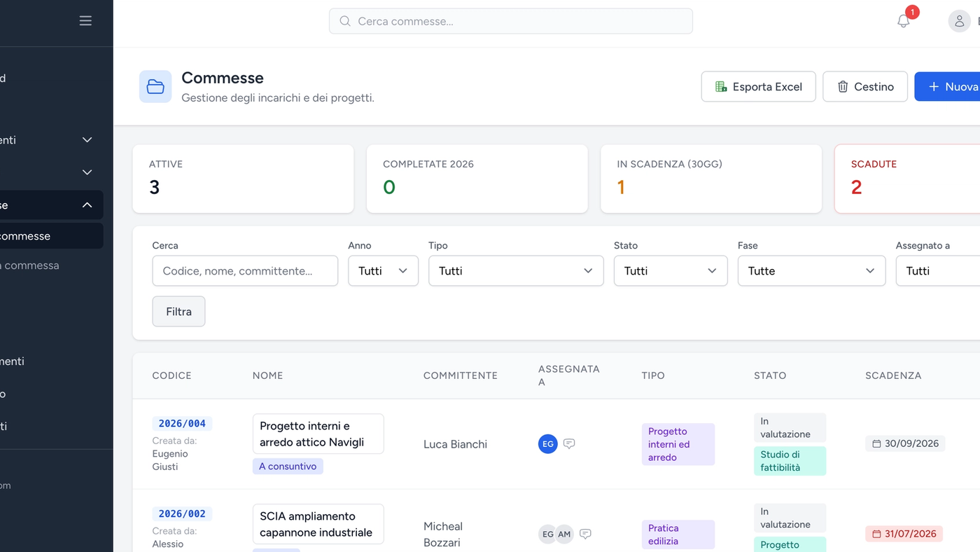
Task: Open commessa code 2026/004
Action: tap(182, 424)
